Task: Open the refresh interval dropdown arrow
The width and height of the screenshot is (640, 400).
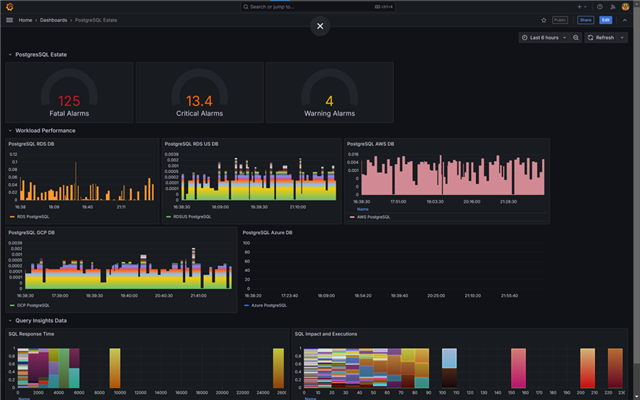Action: (x=622, y=38)
